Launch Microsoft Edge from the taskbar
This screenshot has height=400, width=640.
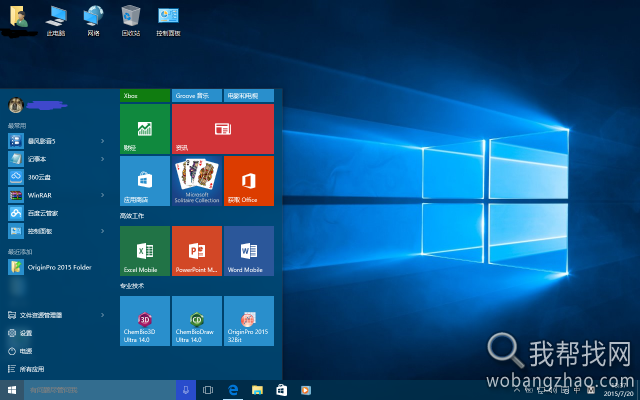coord(233,390)
